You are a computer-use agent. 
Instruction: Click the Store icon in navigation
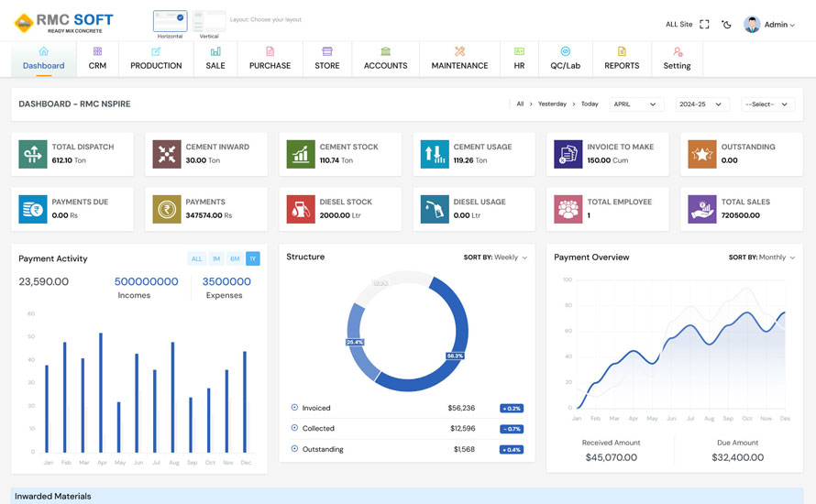[x=326, y=51]
